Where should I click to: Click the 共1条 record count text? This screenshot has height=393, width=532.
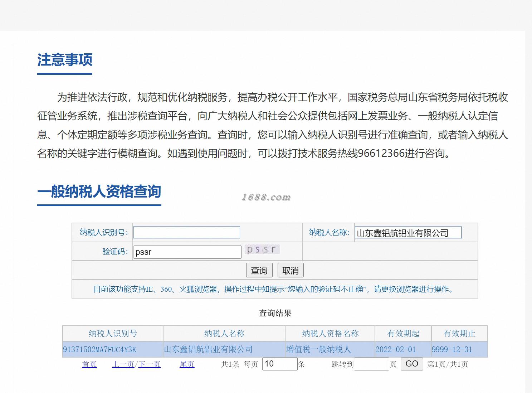[230, 364]
